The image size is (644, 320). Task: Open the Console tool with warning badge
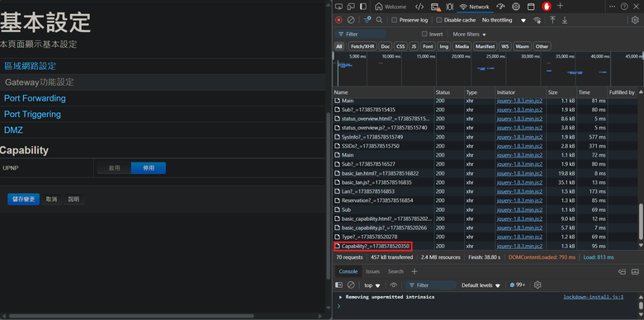coord(436,7)
